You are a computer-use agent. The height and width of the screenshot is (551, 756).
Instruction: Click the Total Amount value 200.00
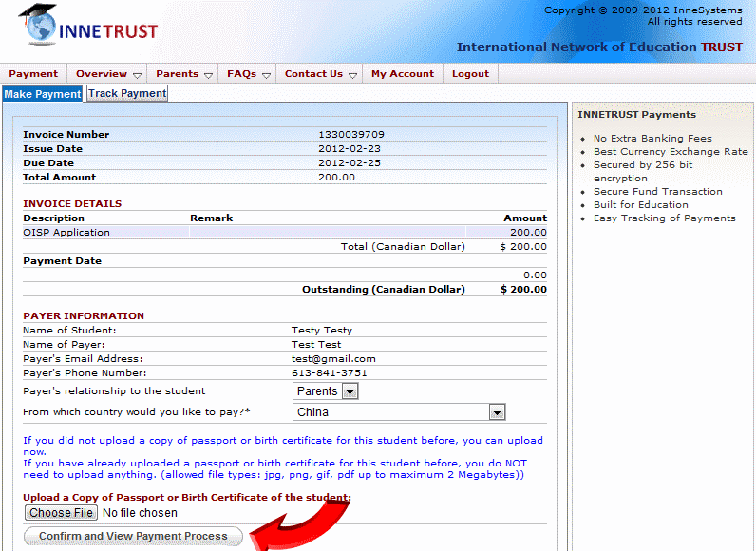[336, 177]
